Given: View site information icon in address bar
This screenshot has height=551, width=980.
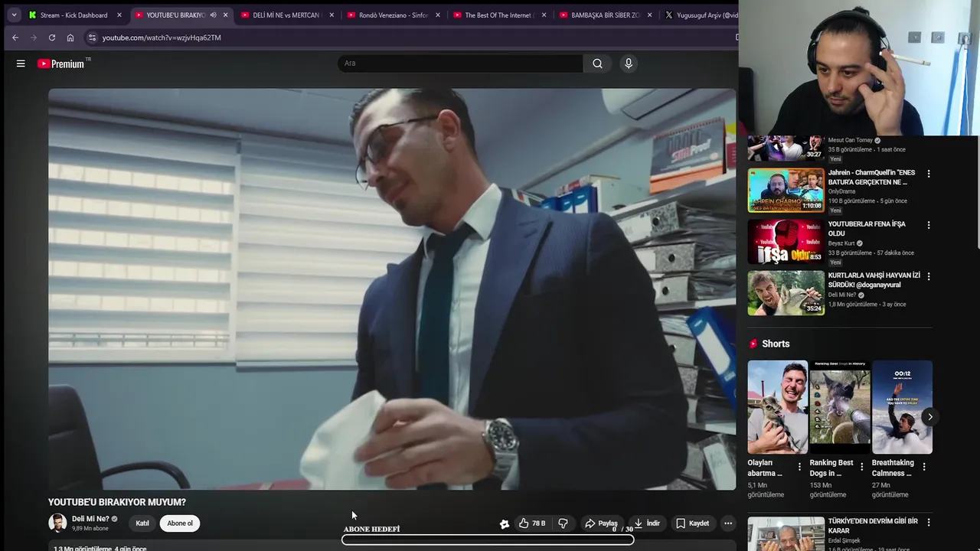Looking at the screenshot, I should 92,37.
